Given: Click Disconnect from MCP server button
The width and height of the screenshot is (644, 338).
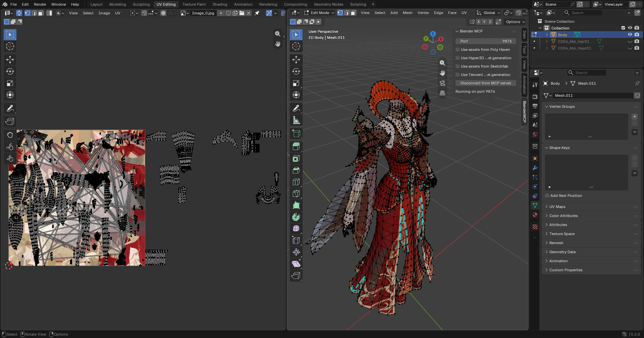Looking at the screenshot, I should (x=486, y=83).
